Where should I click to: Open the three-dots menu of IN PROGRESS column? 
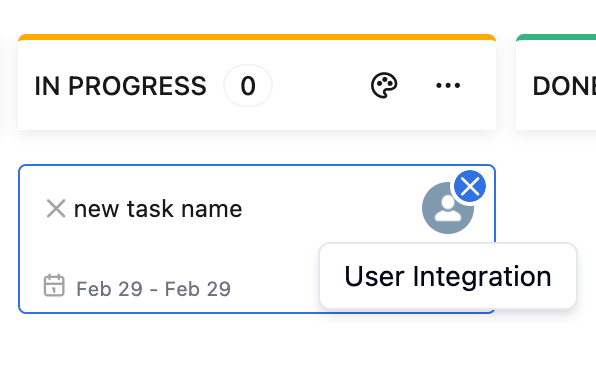click(448, 86)
